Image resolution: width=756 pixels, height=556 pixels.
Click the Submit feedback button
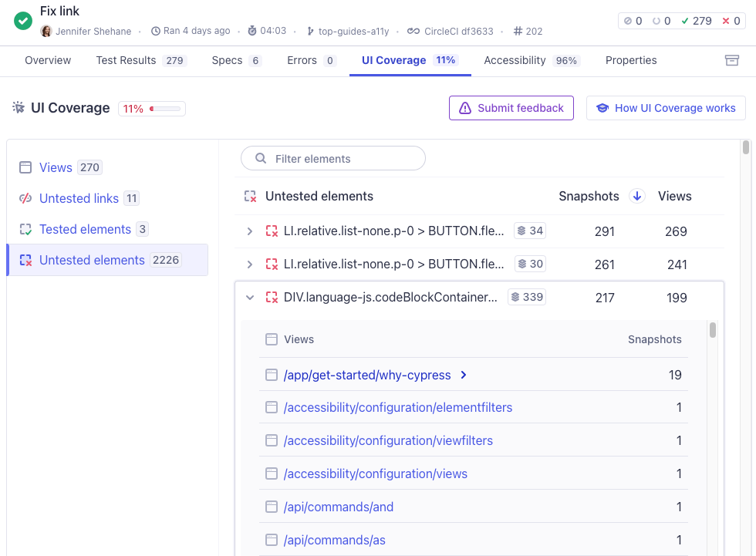click(x=511, y=108)
